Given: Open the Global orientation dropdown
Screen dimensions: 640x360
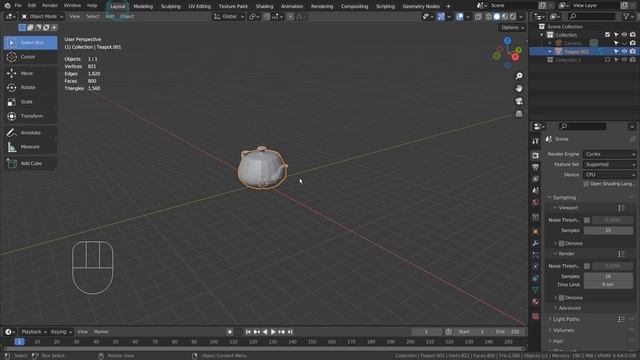Looking at the screenshot, I should pyautogui.click(x=229, y=17).
